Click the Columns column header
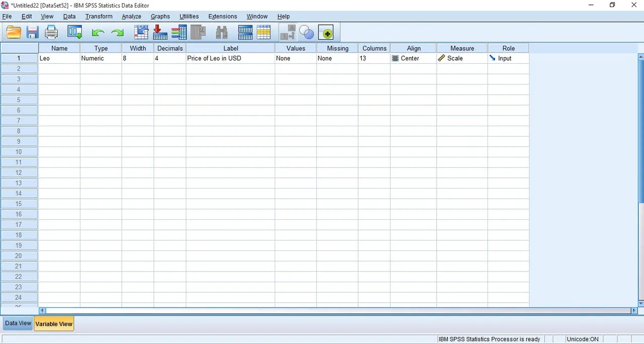The width and height of the screenshot is (644, 344). (x=374, y=48)
